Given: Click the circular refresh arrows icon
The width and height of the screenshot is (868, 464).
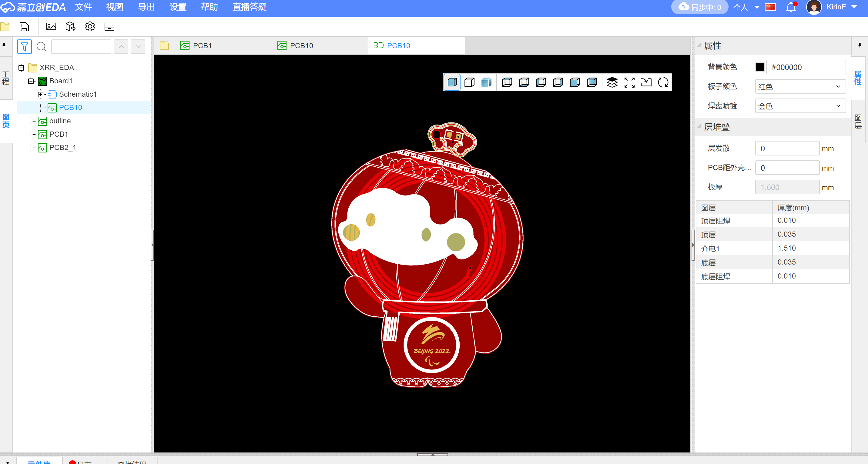Looking at the screenshot, I should pyautogui.click(x=663, y=82).
